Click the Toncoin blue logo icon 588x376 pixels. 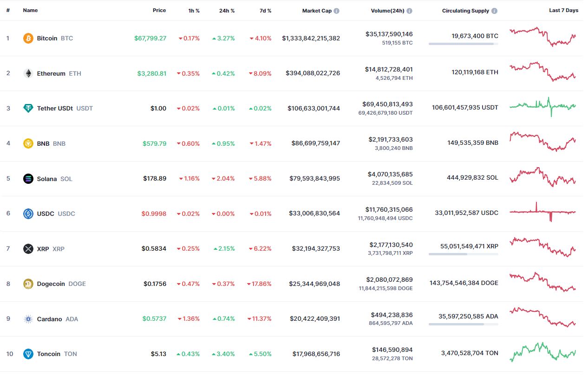(28, 354)
